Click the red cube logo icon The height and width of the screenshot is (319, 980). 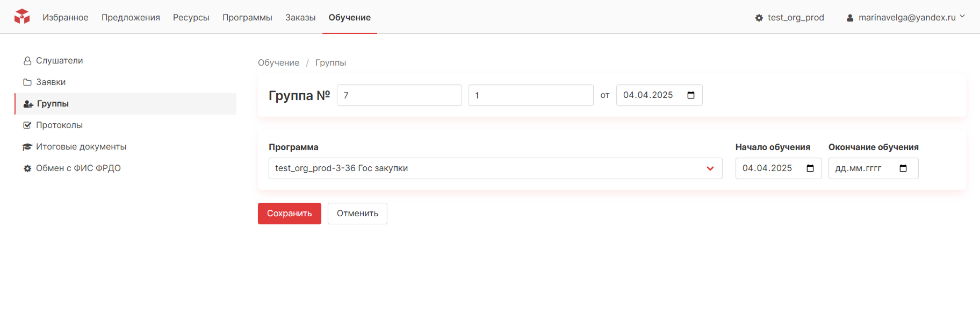[22, 17]
